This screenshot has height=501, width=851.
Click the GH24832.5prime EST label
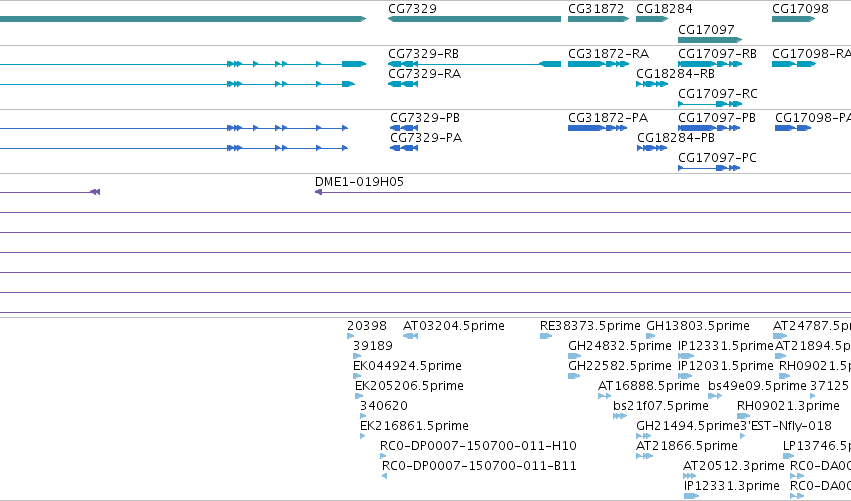click(620, 346)
